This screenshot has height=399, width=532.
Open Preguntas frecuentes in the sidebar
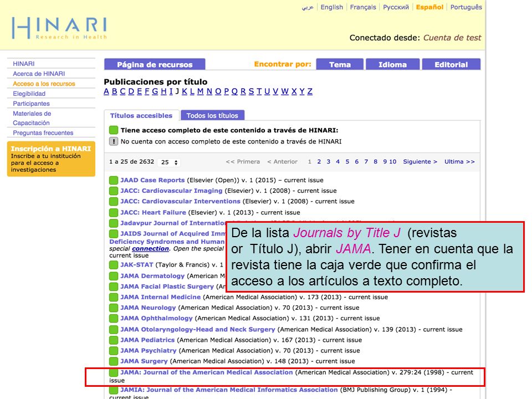pyautogui.click(x=43, y=132)
